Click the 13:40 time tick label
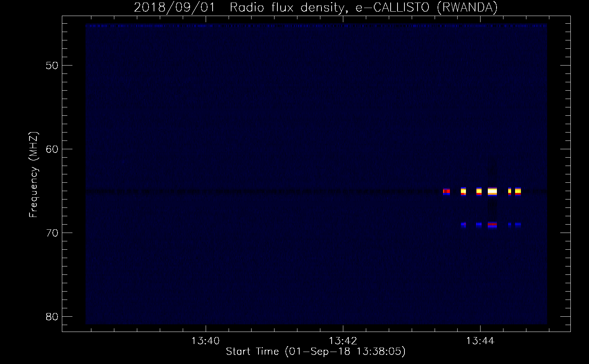The height and width of the screenshot is (364, 589). (x=206, y=341)
